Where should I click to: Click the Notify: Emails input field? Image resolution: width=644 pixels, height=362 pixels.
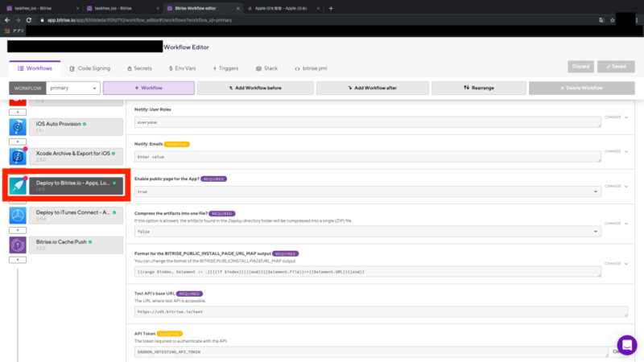pos(368,157)
